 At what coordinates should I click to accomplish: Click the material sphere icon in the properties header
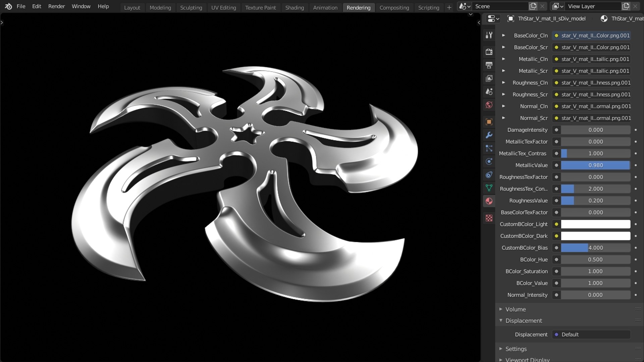coord(604,19)
